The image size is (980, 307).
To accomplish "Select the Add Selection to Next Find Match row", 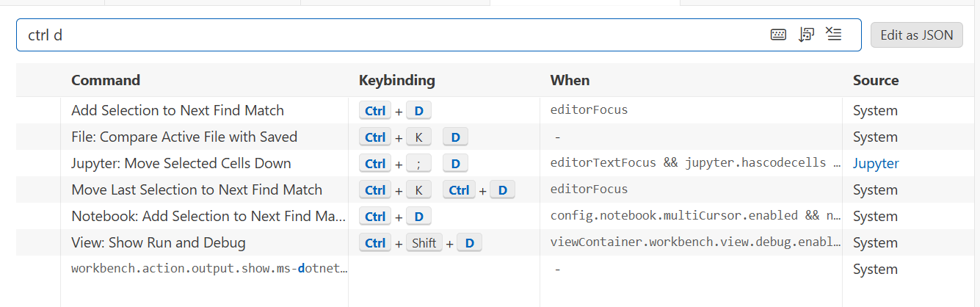I will click(178, 111).
